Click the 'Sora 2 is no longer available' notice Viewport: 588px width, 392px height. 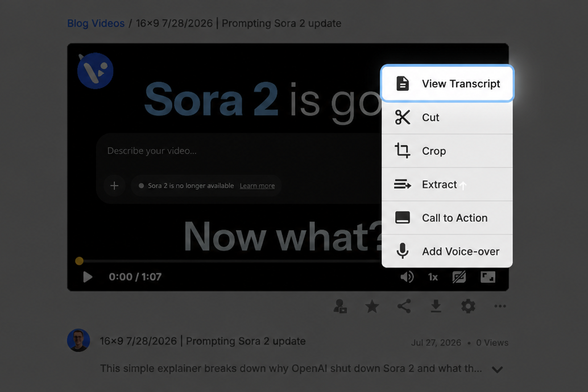(x=191, y=186)
